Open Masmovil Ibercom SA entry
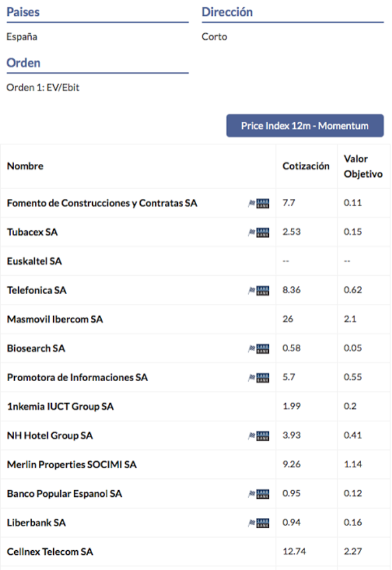The height and width of the screenshot is (570, 392). [55, 319]
